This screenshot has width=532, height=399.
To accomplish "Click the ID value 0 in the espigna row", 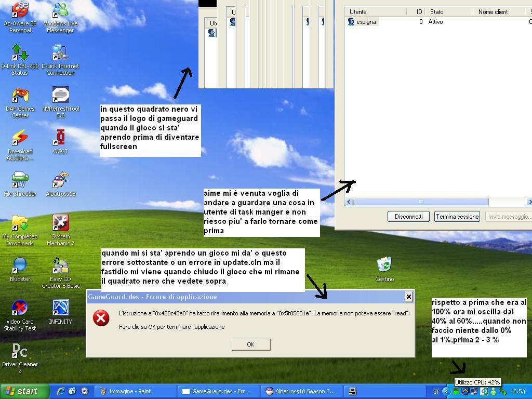I will (421, 22).
